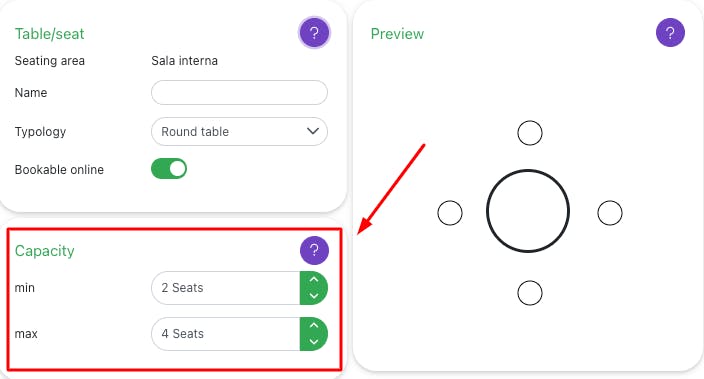This screenshot has height=379, width=704.
Task: Select the right seat circle in preview
Action: click(610, 213)
